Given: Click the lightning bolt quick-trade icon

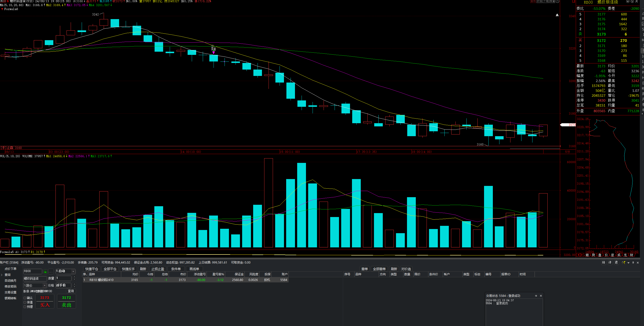Looking at the screenshot, I should 632,1.
